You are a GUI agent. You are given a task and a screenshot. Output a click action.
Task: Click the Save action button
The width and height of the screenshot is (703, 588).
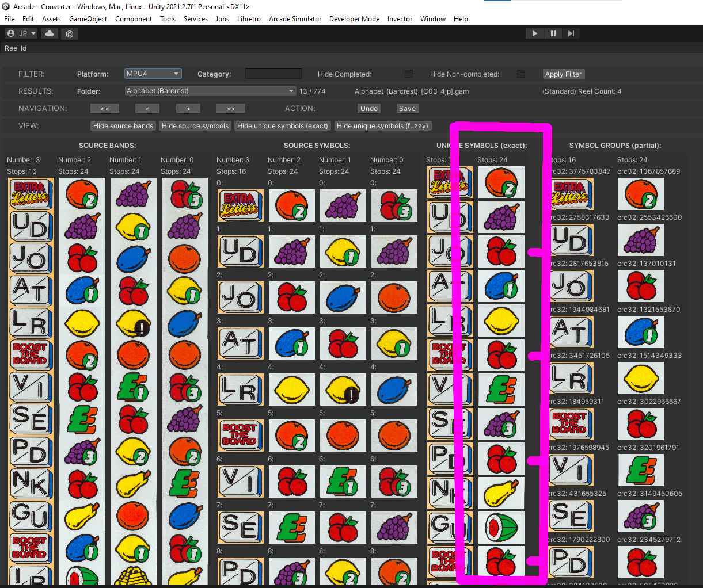[x=407, y=109]
